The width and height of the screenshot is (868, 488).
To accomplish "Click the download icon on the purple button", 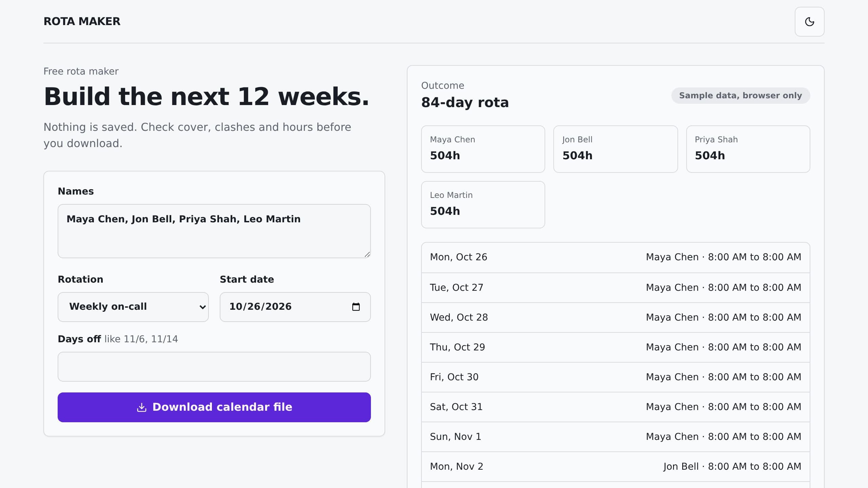I will click(x=141, y=407).
